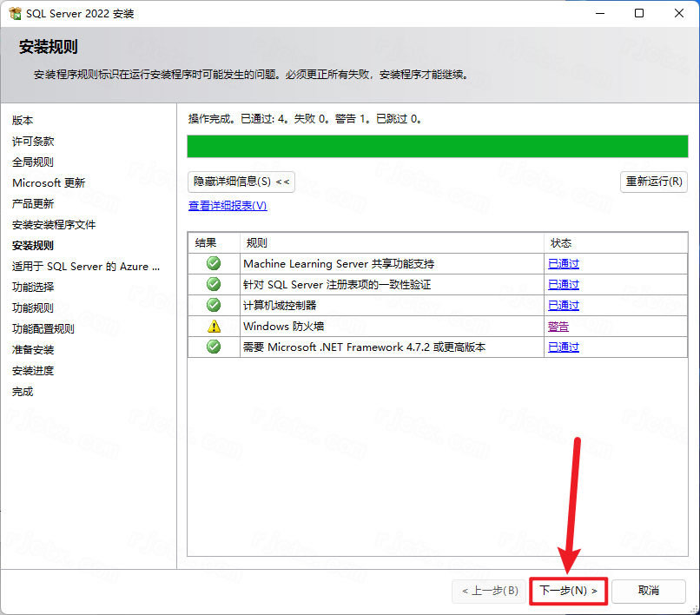The height and width of the screenshot is (615, 700).
Task: Open 已通过 status link for .NET Framework rule
Action: click(x=564, y=347)
